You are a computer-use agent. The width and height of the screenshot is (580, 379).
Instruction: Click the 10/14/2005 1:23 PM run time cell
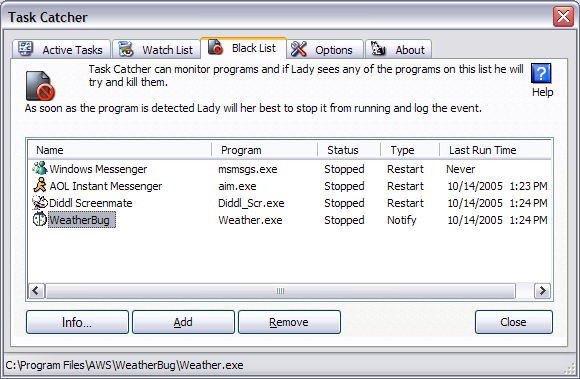coord(498,186)
